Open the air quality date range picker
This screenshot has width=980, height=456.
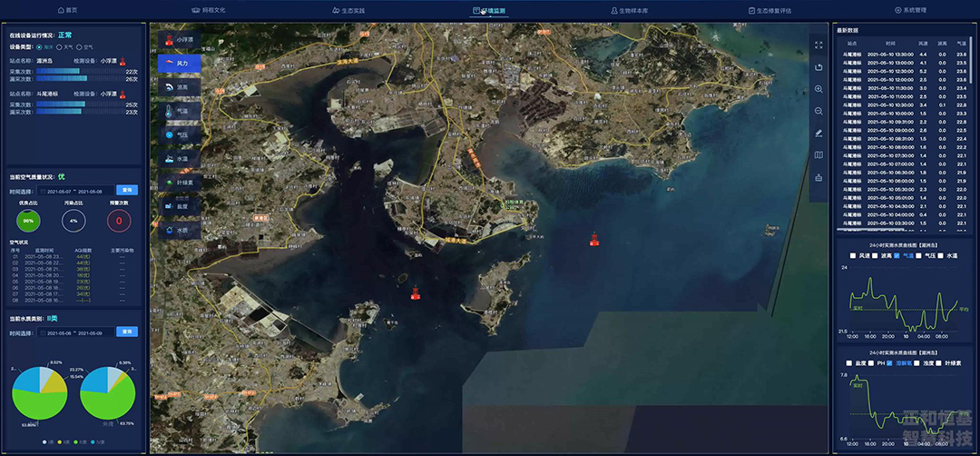pos(75,192)
